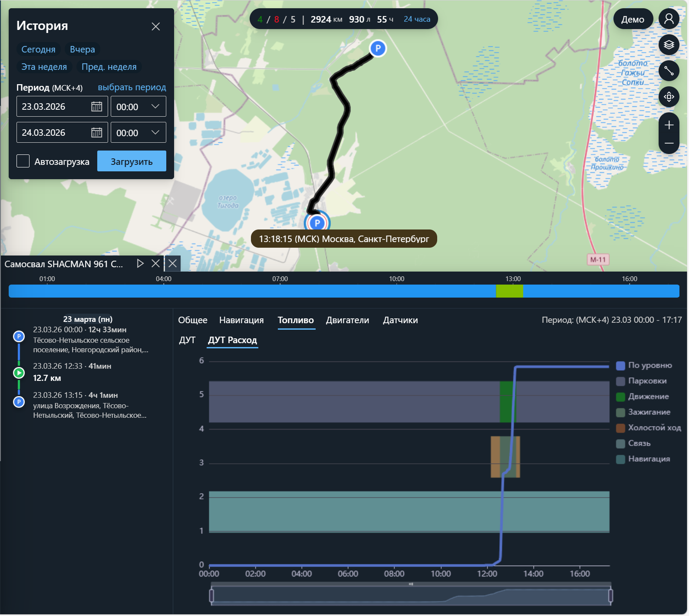This screenshot has width=689, height=616.
Task: Enable the Автозагрузка checkbox
Action: coord(23,161)
